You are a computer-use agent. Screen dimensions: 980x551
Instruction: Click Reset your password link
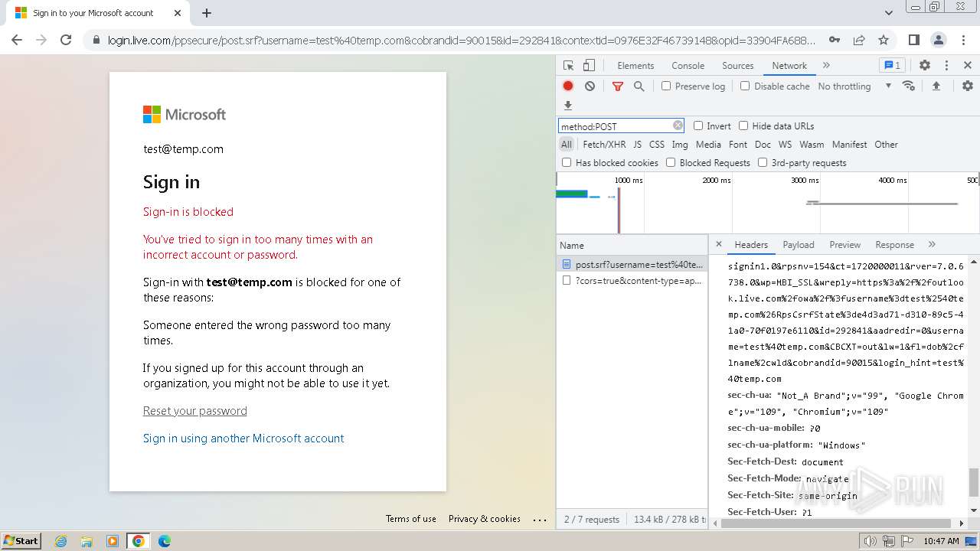coord(194,411)
